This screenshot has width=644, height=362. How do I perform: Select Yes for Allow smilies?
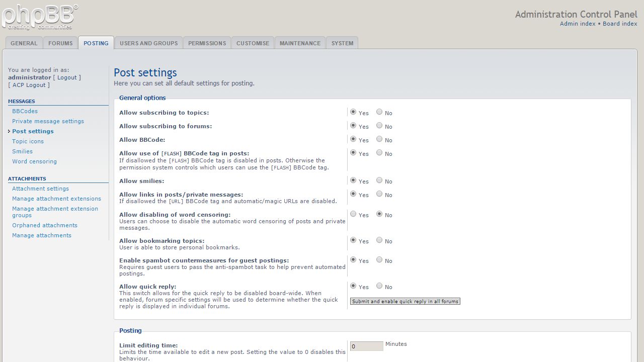click(353, 180)
